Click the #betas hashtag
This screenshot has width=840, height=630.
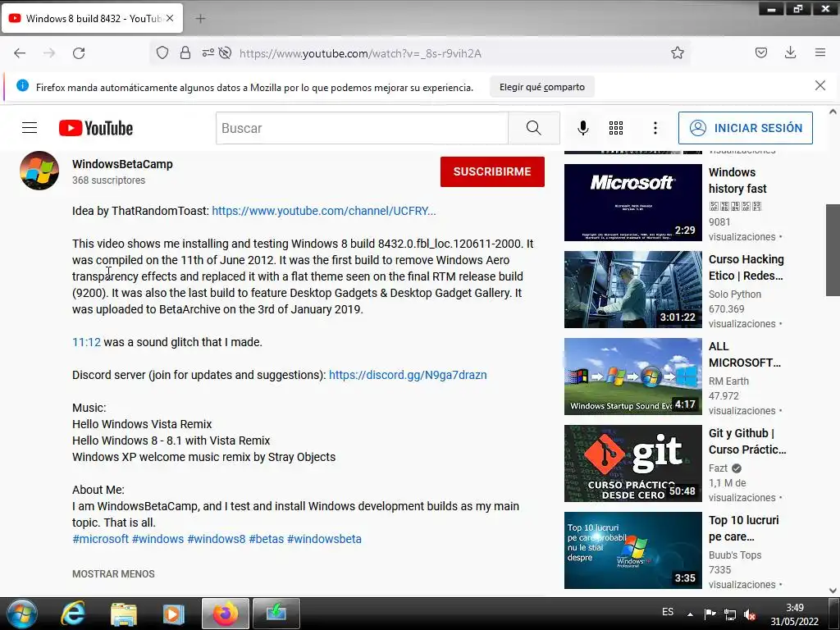click(267, 539)
